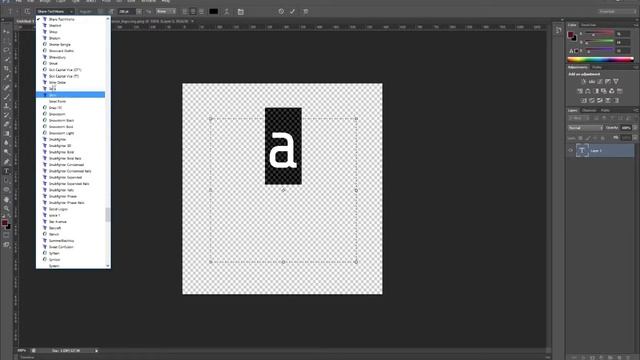This screenshot has width=640, height=360.
Task: Click the font list scrollbar thumb
Action: click(108, 215)
